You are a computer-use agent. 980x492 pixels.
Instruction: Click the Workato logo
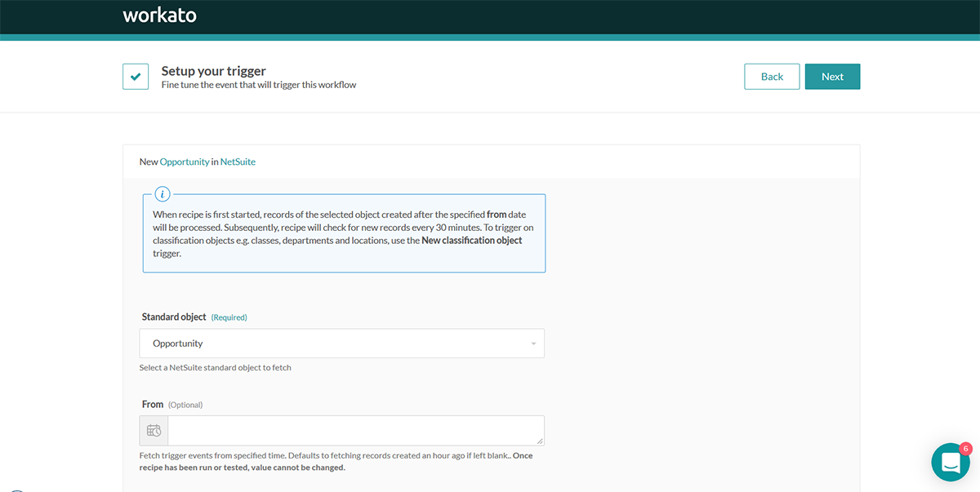coord(159,15)
